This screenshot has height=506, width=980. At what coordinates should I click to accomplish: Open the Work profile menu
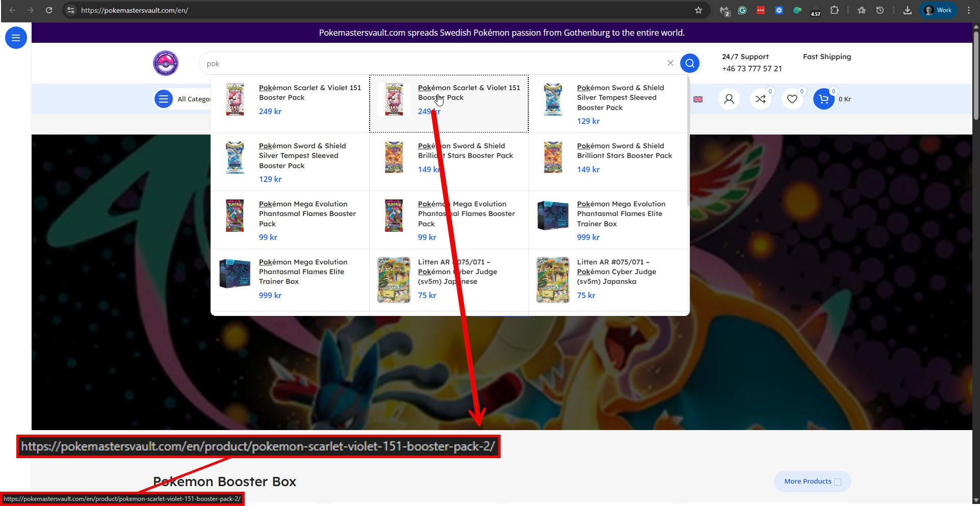coord(938,10)
